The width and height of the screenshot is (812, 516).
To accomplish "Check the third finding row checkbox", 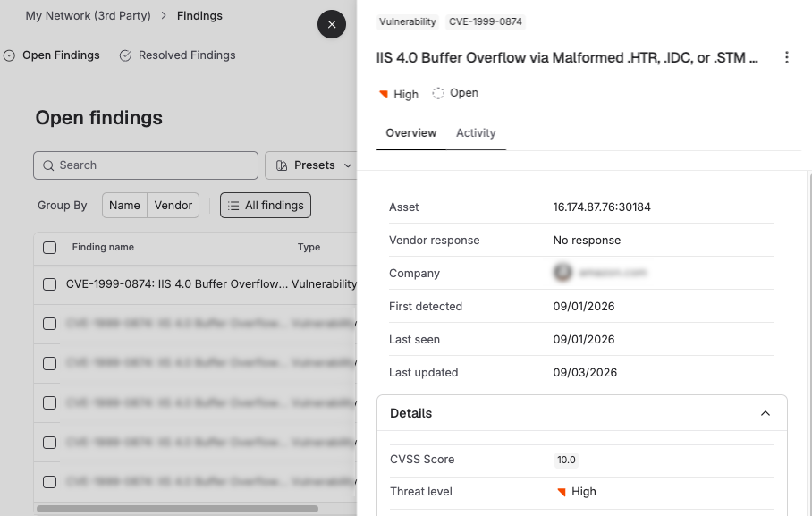I will [x=50, y=364].
